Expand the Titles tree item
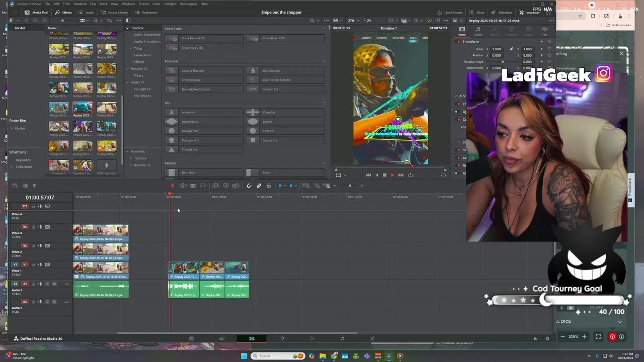The image size is (644, 362). 131,48
